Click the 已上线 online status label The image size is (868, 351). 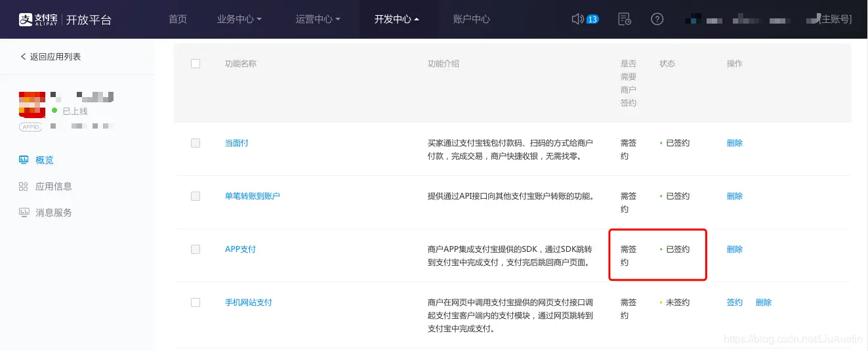point(75,112)
